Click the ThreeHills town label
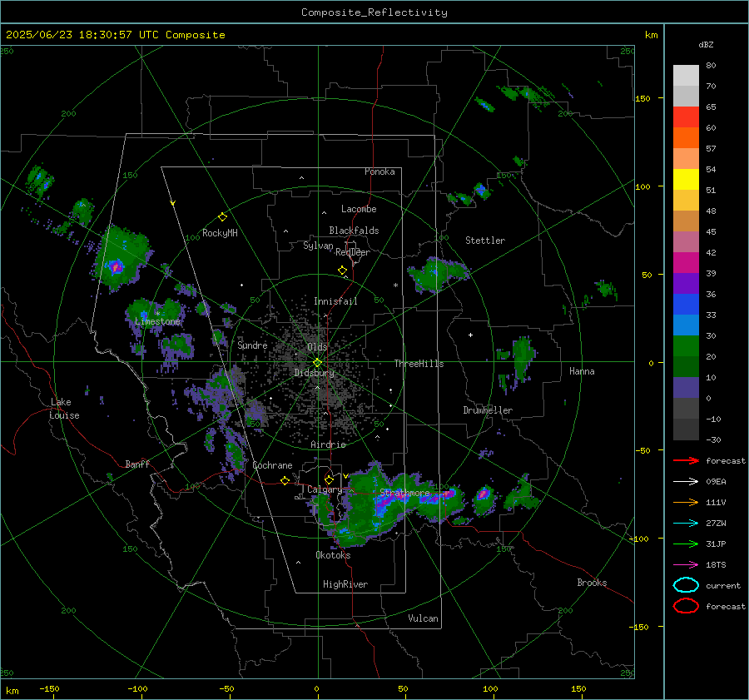 (x=419, y=364)
